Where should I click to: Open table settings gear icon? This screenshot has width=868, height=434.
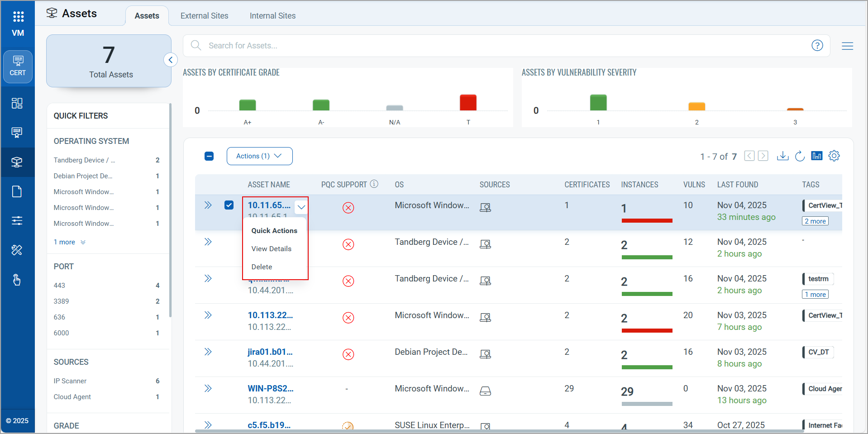click(834, 156)
